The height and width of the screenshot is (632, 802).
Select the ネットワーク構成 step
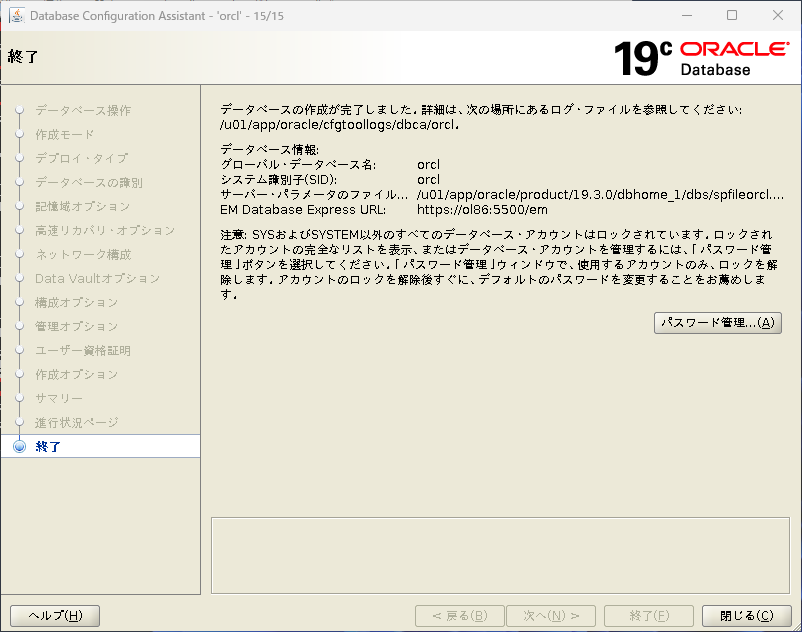pyautogui.click(x=83, y=255)
